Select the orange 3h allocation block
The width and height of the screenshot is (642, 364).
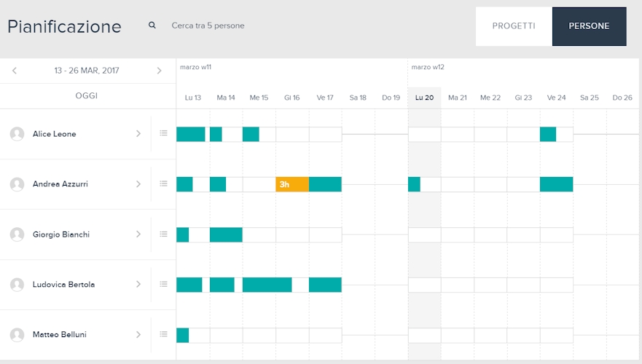point(292,184)
